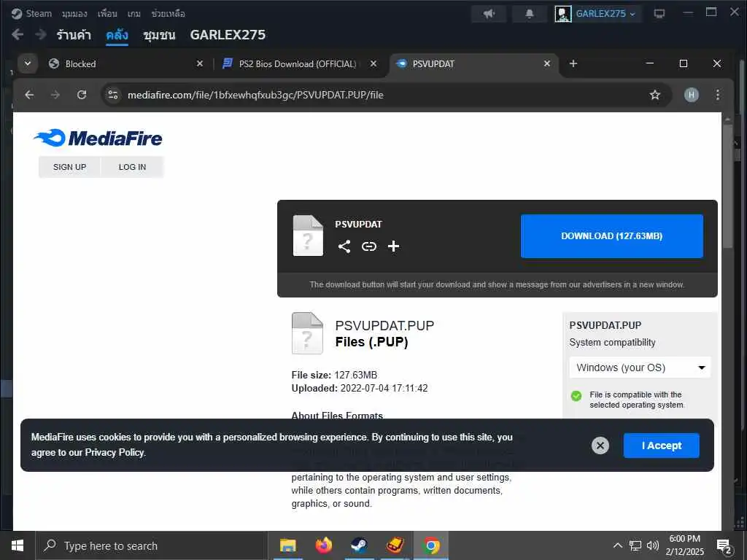Image resolution: width=747 pixels, height=560 pixels.
Task: Close the PSVUPDAT tab
Action: tap(547, 63)
